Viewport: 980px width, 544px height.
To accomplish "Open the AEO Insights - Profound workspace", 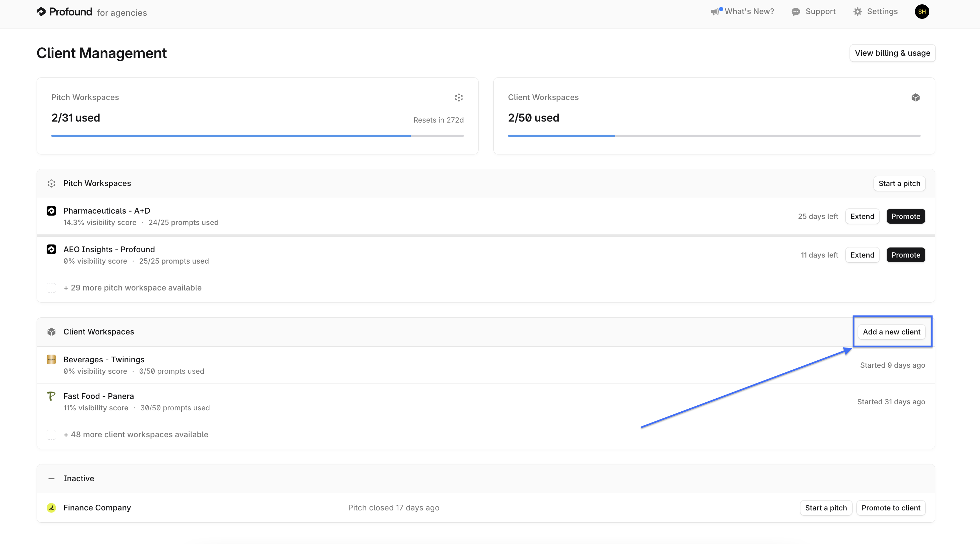I will coord(486,255).
